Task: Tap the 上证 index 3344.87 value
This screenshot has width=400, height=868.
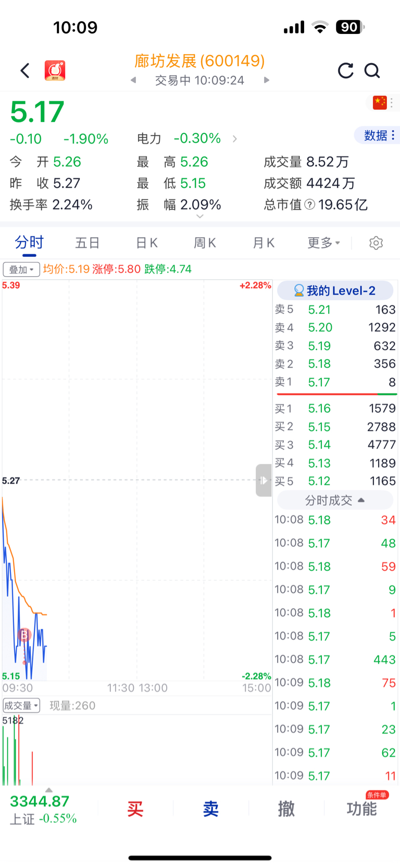Action: click(40, 801)
